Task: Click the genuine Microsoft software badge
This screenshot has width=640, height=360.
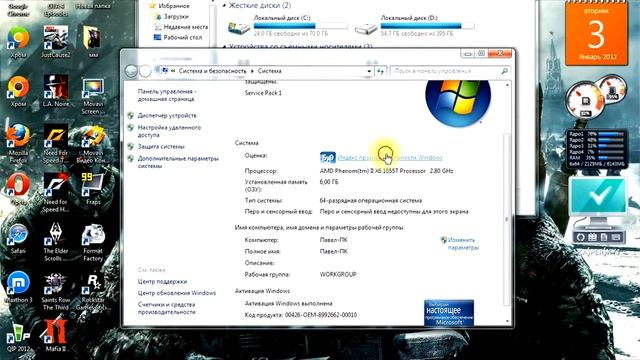Action: pos(449,313)
